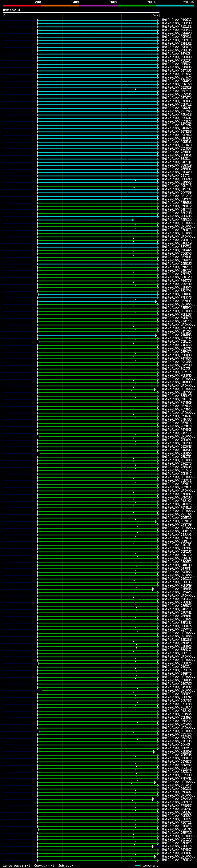Image resolution: width=197 pixels, height=868 pixels.
Task: Open hit UniRef100_C1MPK2
Action: point(176,182)
